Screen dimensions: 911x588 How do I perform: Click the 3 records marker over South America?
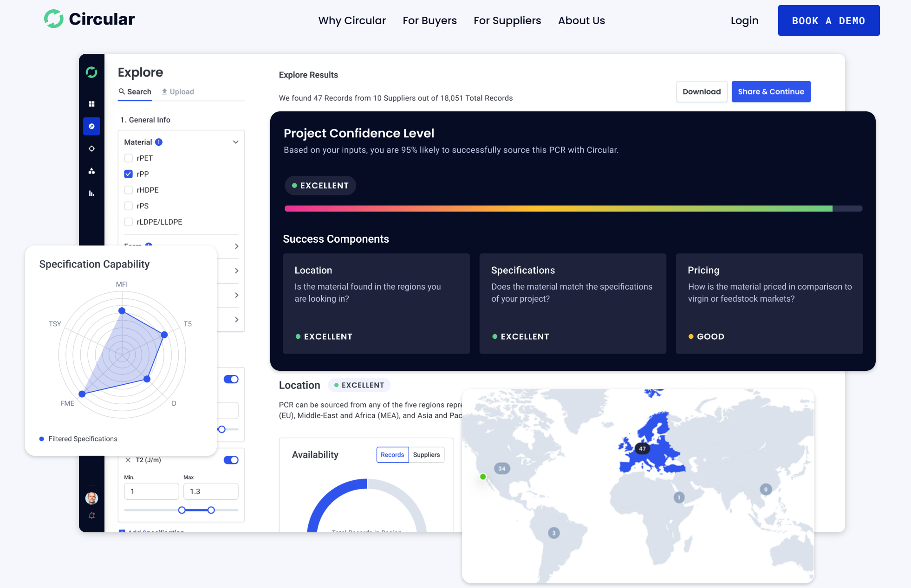coord(553,533)
